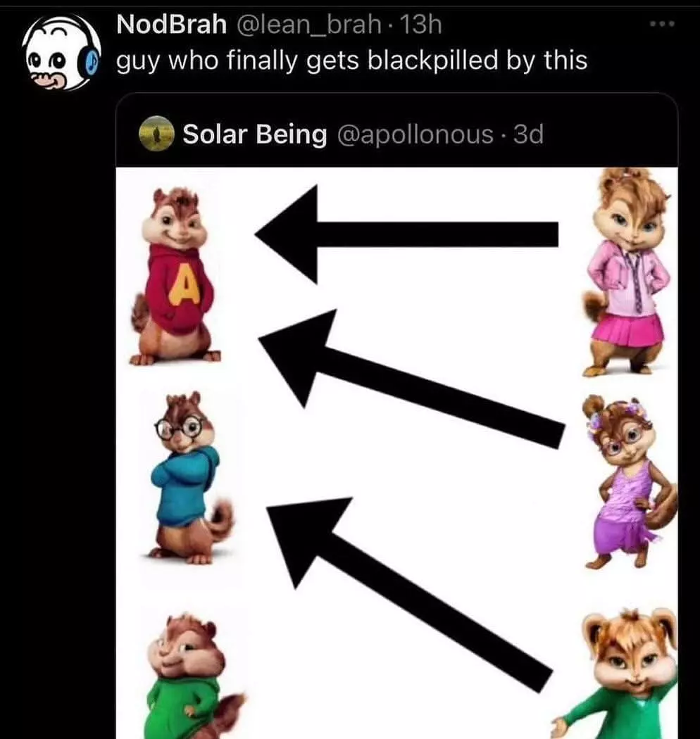Click the middle diagonal black arrow
The height and width of the screenshot is (739, 700).
(x=412, y=379)
